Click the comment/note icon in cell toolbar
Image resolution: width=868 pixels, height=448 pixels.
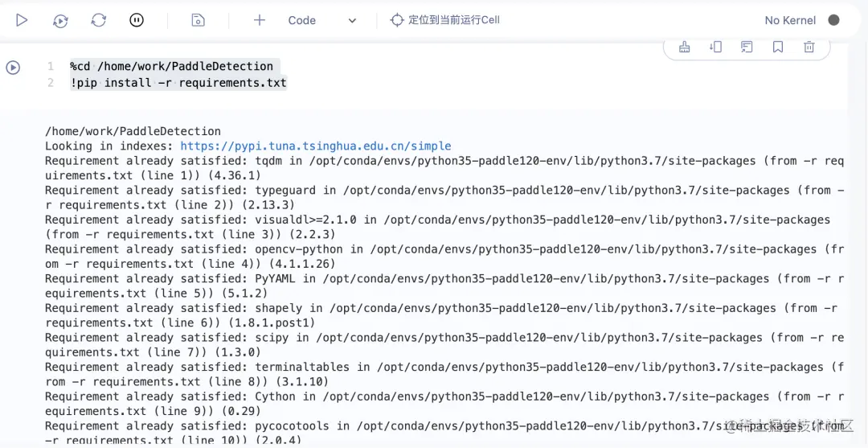(746, 47)
